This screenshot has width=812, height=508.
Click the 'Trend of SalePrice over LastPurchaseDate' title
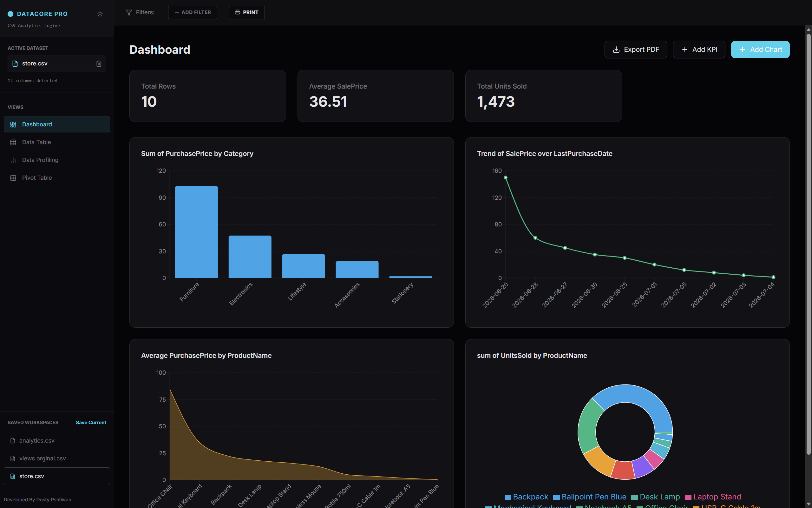point(545,154)
